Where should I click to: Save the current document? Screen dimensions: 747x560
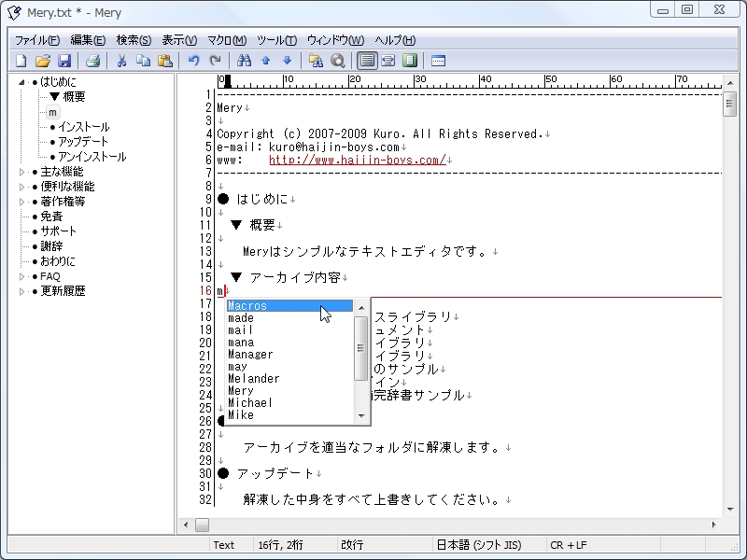64,60
